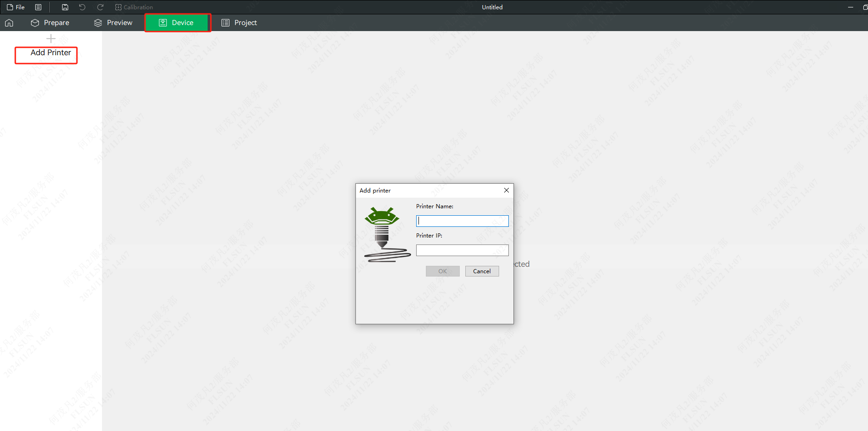
Task: Switch to the Prepare tab
Action: 50,23
